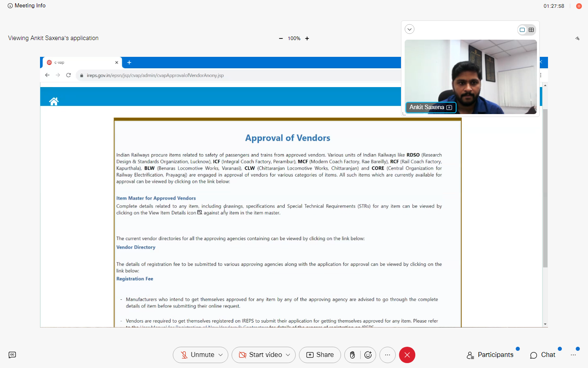Go to IREPS home icon
This screenshot has height=368, width=588.
click(54, 101)
